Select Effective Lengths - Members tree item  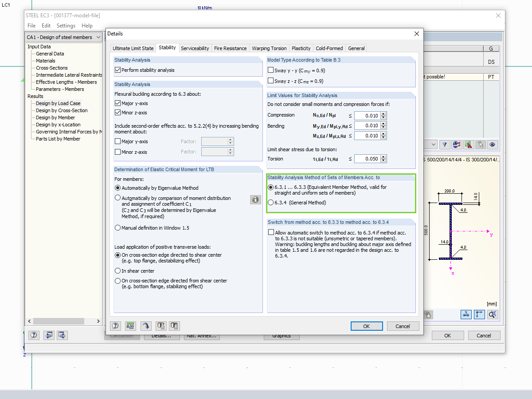click(66, 82)
